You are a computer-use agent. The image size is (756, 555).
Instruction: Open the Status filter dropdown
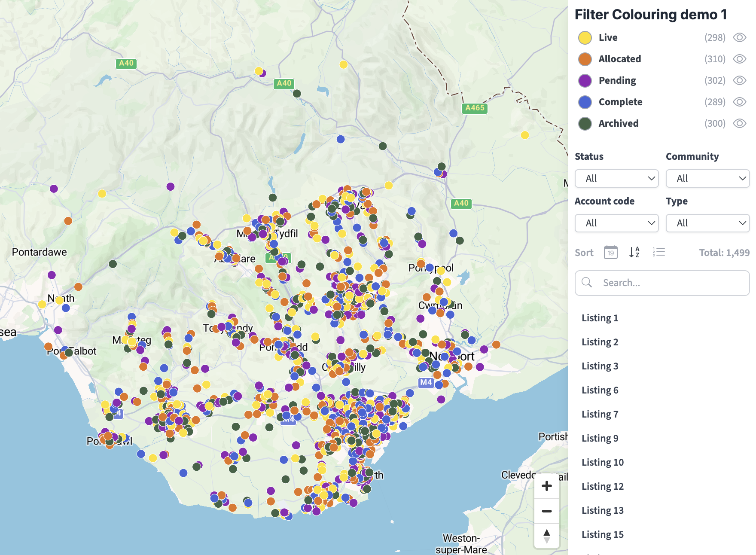coord(616,179)
